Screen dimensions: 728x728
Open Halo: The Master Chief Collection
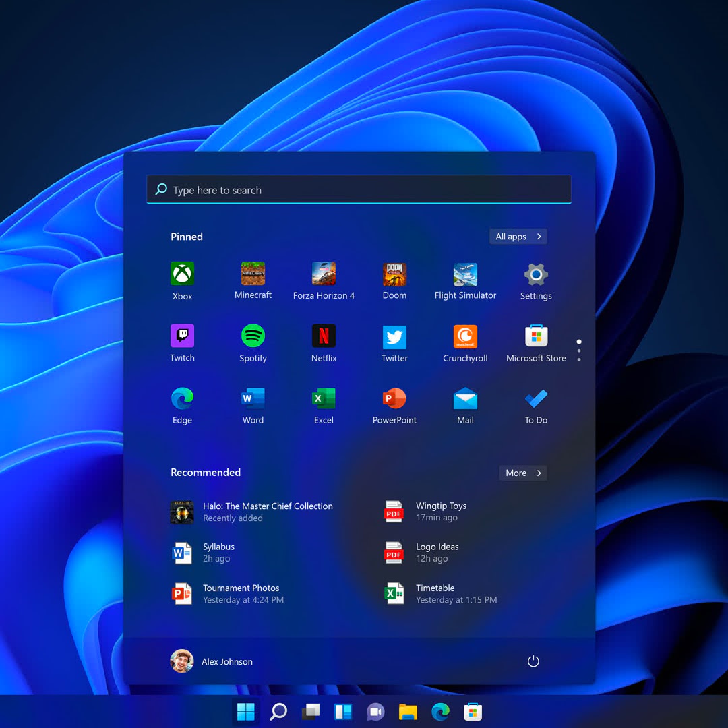(x=252, y=512)
